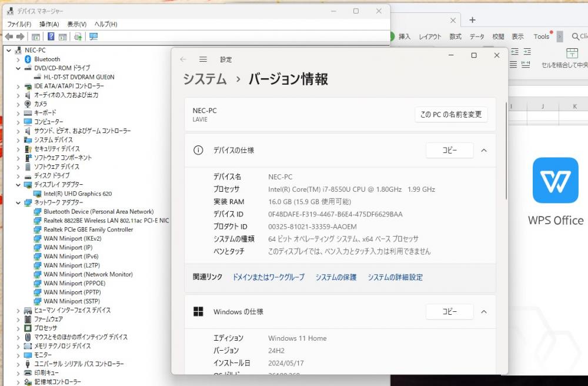Viewport: 588px width, 386px height.
Task: Open the システムの詳細設定 link
Action: [x=395, y=277]
